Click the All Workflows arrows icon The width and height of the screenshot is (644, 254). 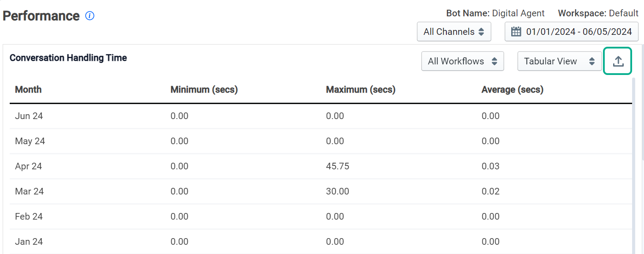pos(494,61)
